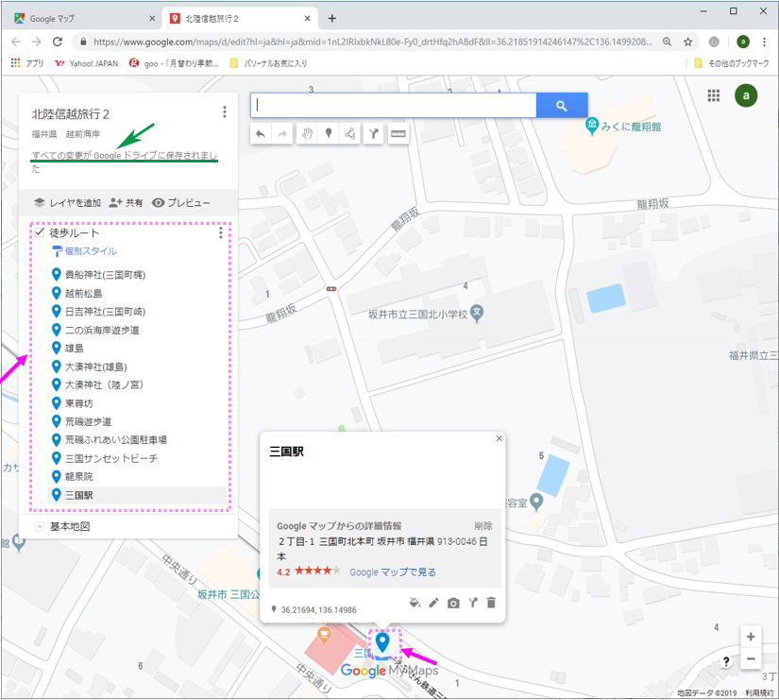
Task: Open the Yahoo! JAPAN bookmark
Action: (87, 63)
